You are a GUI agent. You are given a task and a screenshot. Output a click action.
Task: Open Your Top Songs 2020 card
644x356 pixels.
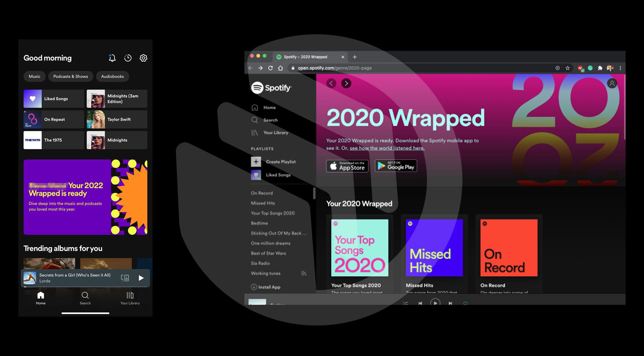[360, 254]
